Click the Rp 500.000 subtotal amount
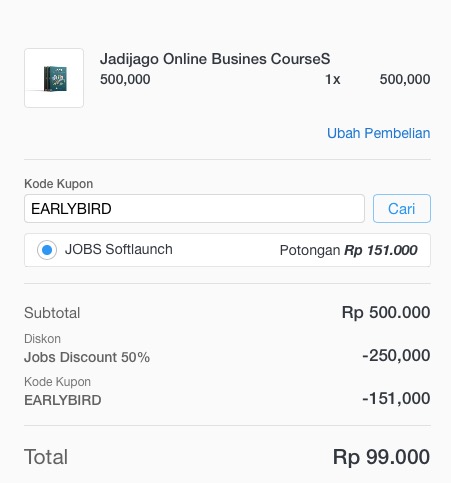This screenshot has width=451, height=483. (386, 313)
